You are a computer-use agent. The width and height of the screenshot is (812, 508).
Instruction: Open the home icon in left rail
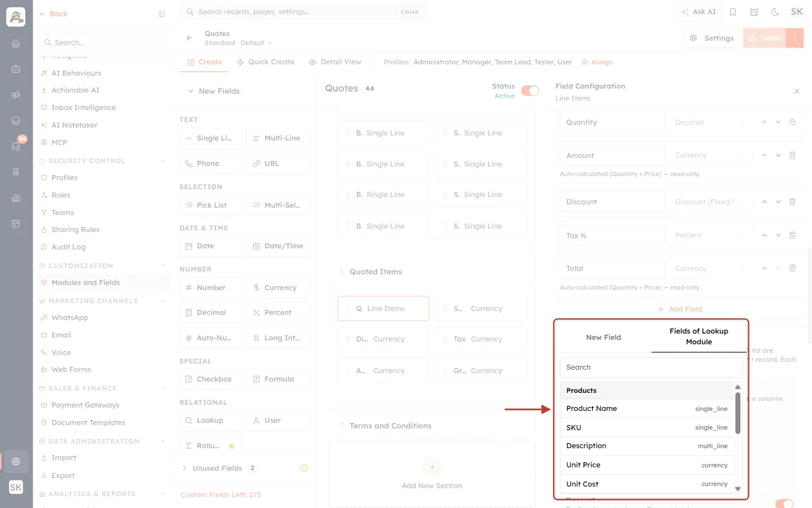click(16, 43)
